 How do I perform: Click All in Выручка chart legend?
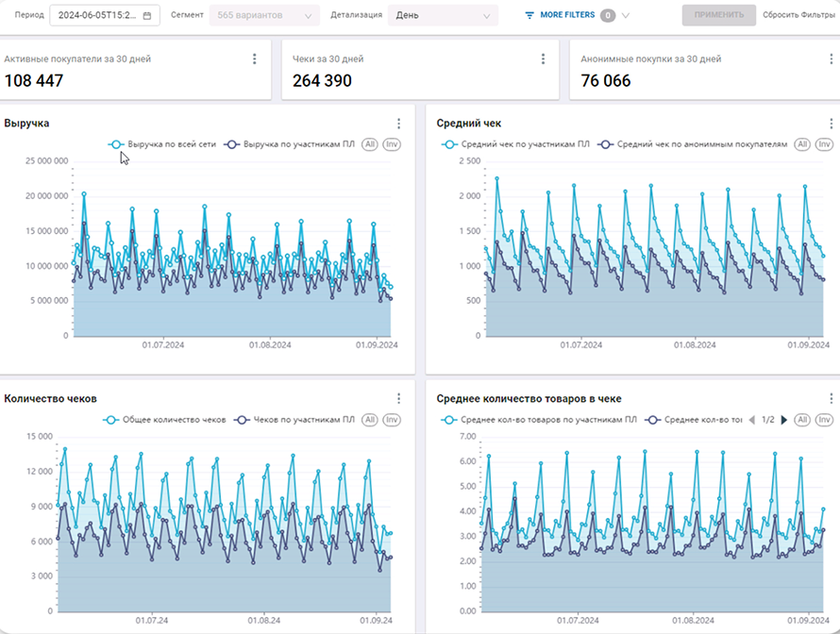369,144
